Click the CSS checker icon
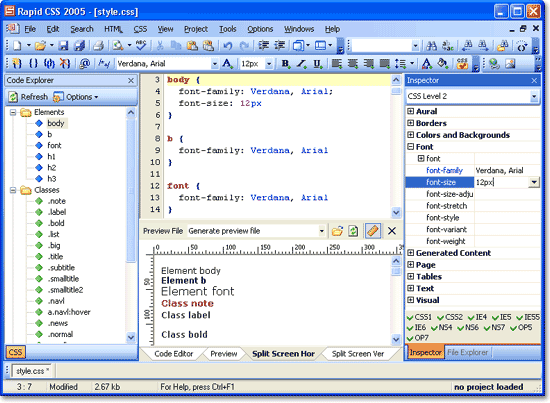 coord(462,63)
